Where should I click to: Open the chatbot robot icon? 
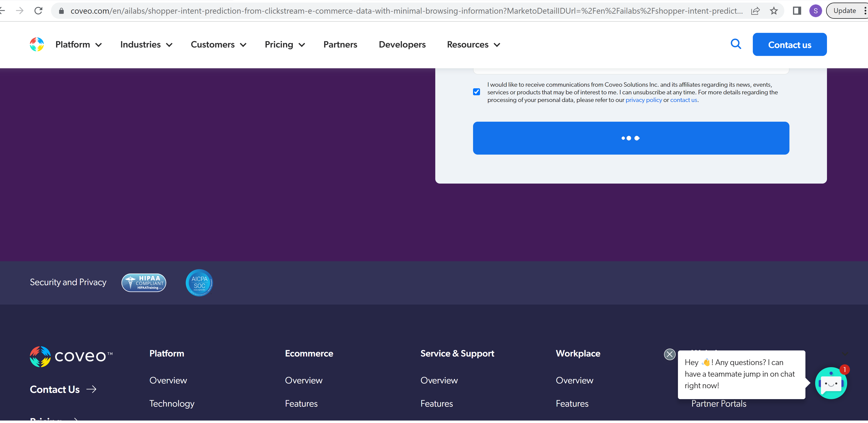(831, 383)
